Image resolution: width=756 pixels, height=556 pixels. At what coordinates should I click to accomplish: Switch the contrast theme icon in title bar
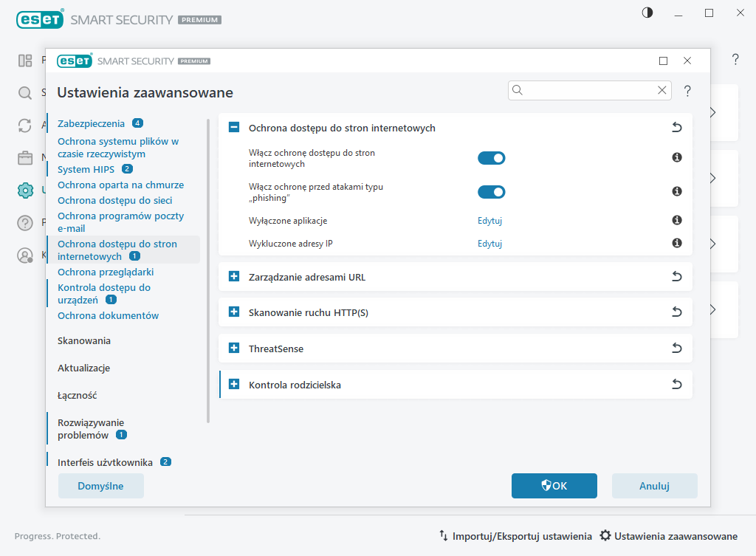(647, 13)
